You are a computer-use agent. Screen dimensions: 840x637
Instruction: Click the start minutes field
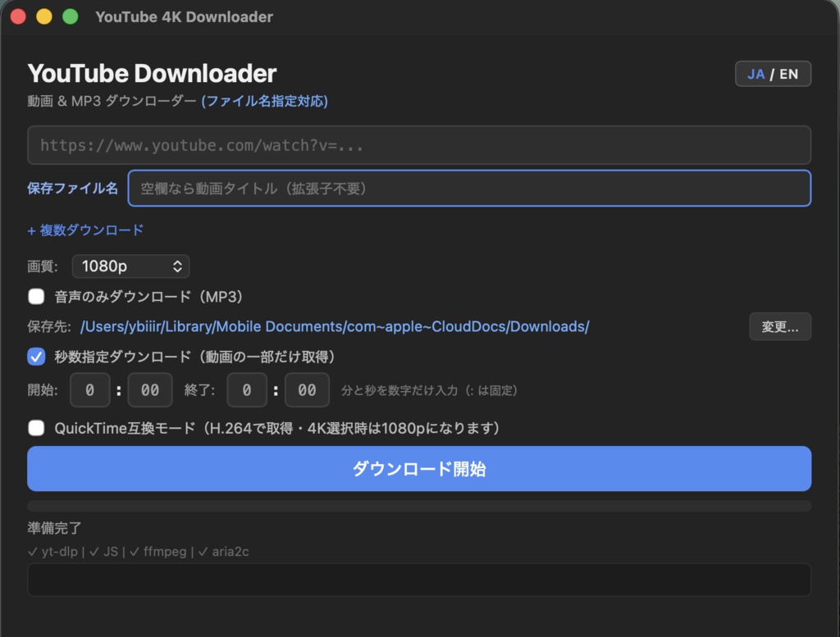(90, 390)
